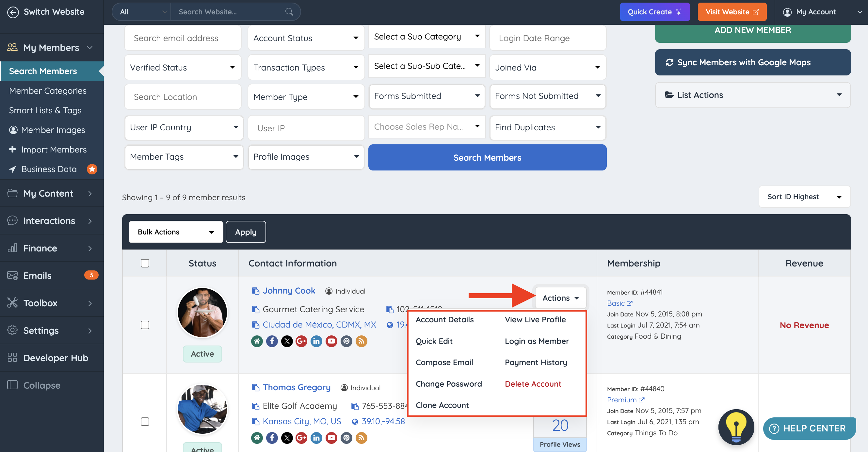Click the Search email address field
This screenshot has height=452, width=868.
(182, 38)
